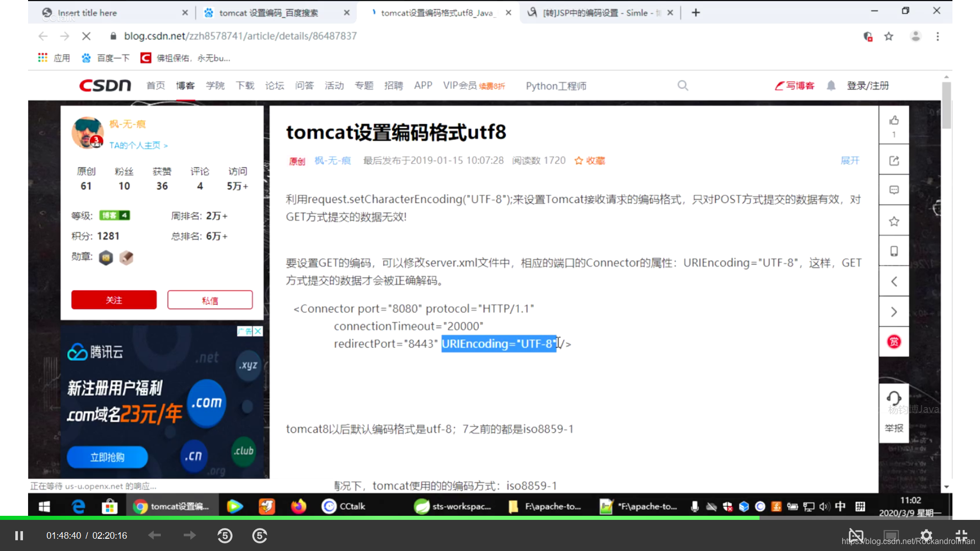Open 学院 in CSDN navigation
980x551 pixels.
pos(215,86)
